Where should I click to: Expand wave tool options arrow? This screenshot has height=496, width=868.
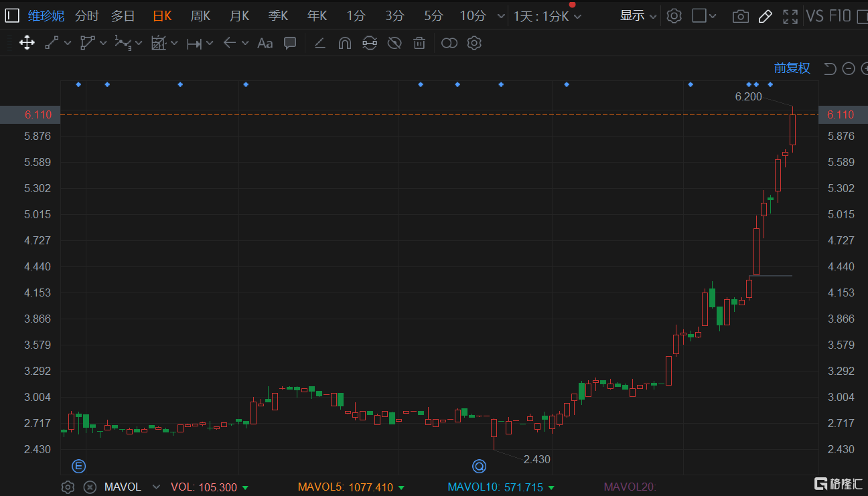coord(139,45)
